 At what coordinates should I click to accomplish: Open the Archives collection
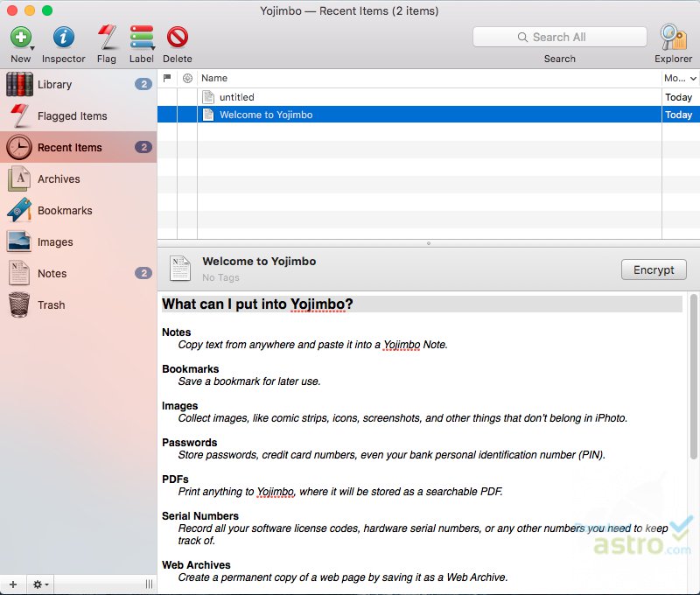pyautogui.click(x=78, y=179)
